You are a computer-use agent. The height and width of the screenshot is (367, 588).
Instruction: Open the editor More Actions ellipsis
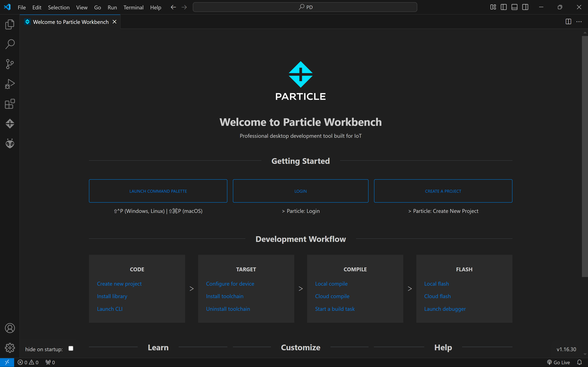[x=579, y=22]
